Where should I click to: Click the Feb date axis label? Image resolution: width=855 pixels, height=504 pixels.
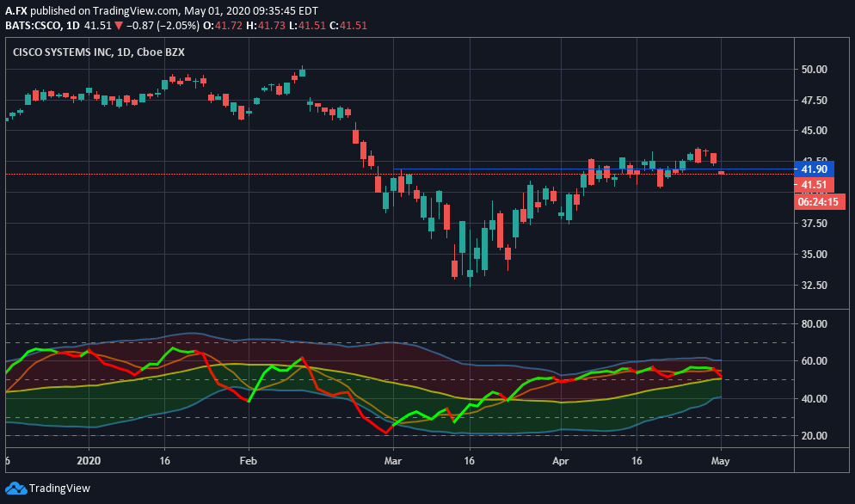(x=248, y=461)
